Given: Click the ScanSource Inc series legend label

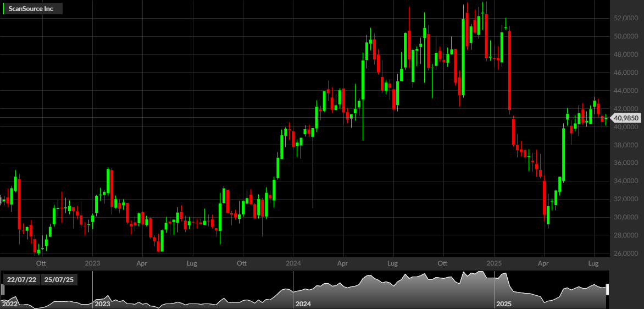Looking at the screenshot, I should coord(34,8).
